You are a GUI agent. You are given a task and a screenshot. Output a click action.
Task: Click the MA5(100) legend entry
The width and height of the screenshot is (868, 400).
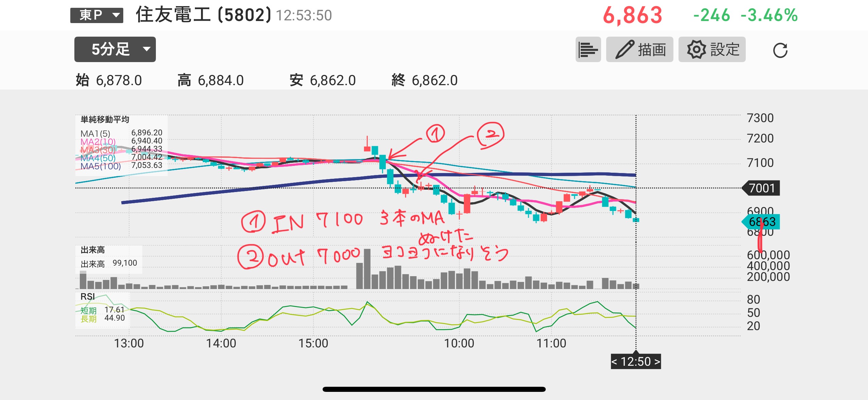[101, 166]
